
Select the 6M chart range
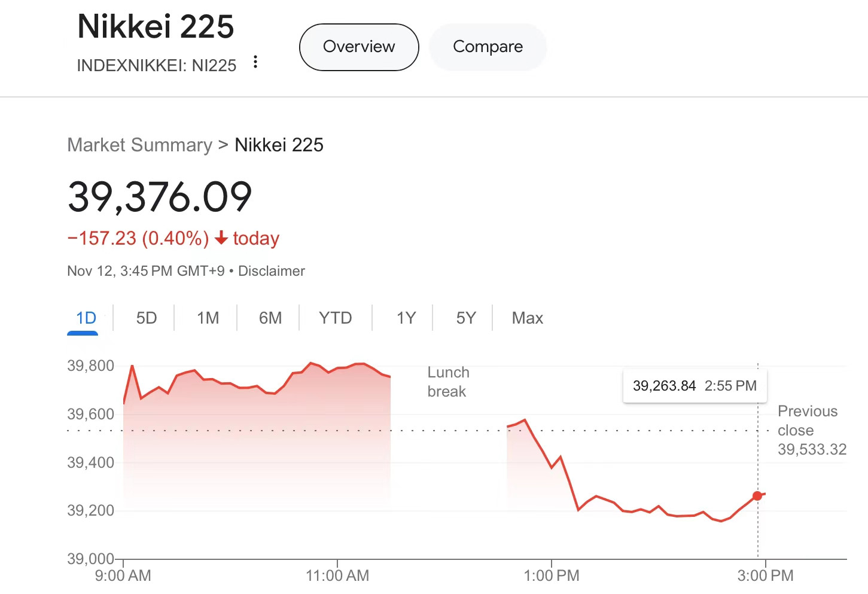(270, 318)
